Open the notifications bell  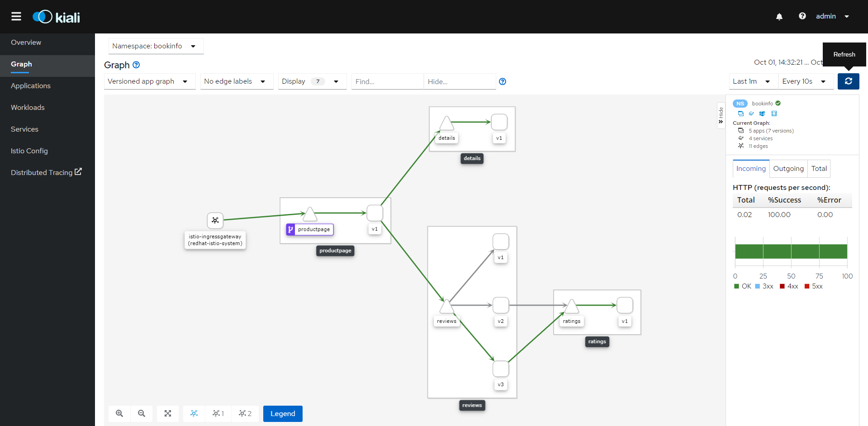point(779,17)
